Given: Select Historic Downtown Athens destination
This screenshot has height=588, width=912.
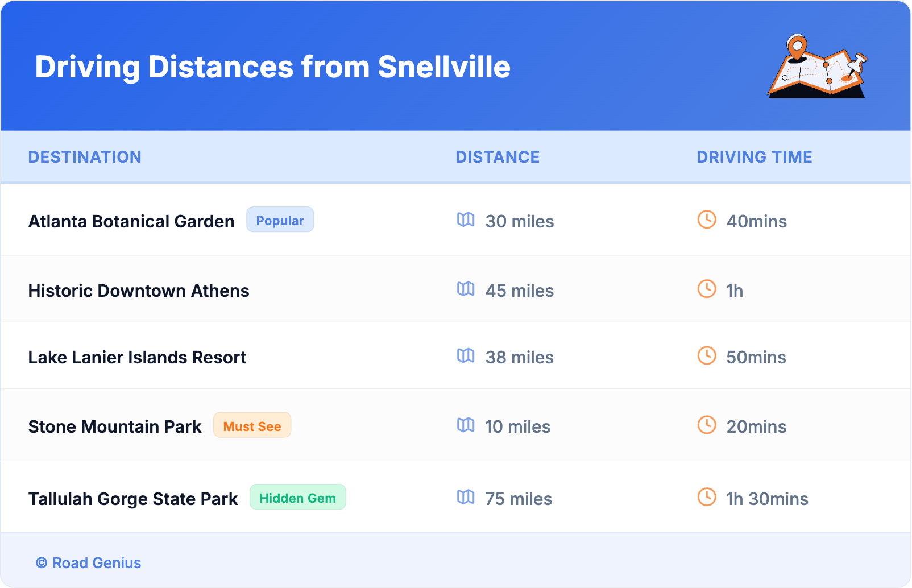Looking at the screenshot, I should pyautogui.click(x=139, y=291).
